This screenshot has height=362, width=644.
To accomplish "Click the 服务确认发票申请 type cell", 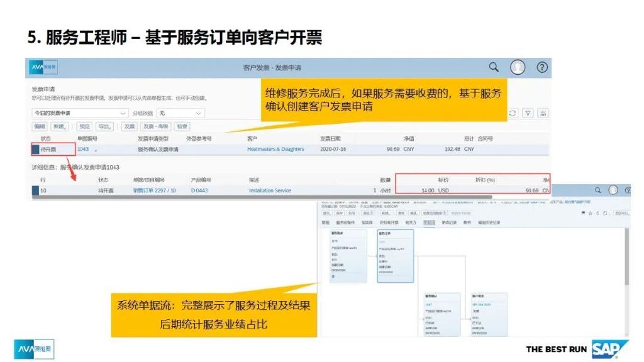I will pyautogui.click(x=158, y=150).
